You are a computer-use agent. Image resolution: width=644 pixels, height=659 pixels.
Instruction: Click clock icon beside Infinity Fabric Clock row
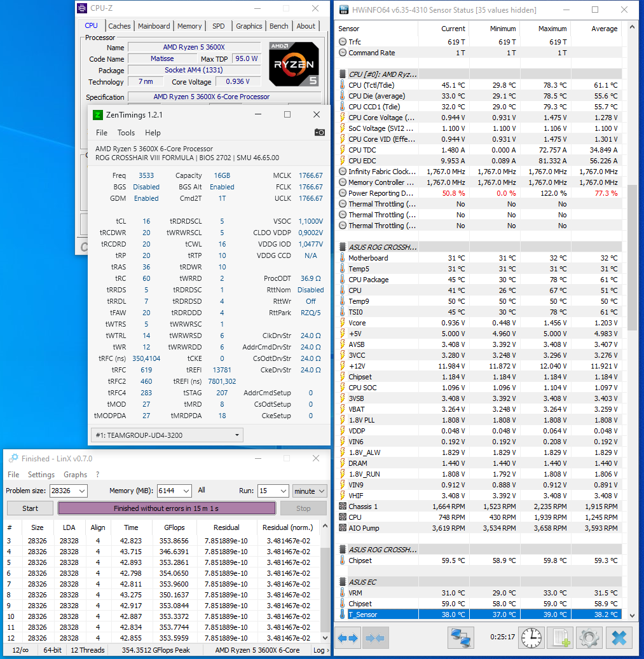(343, 172)
